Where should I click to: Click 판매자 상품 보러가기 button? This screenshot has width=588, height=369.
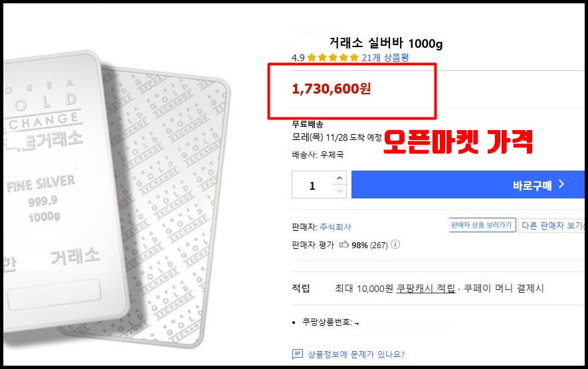pyautogui.click(x=481, y=225)
